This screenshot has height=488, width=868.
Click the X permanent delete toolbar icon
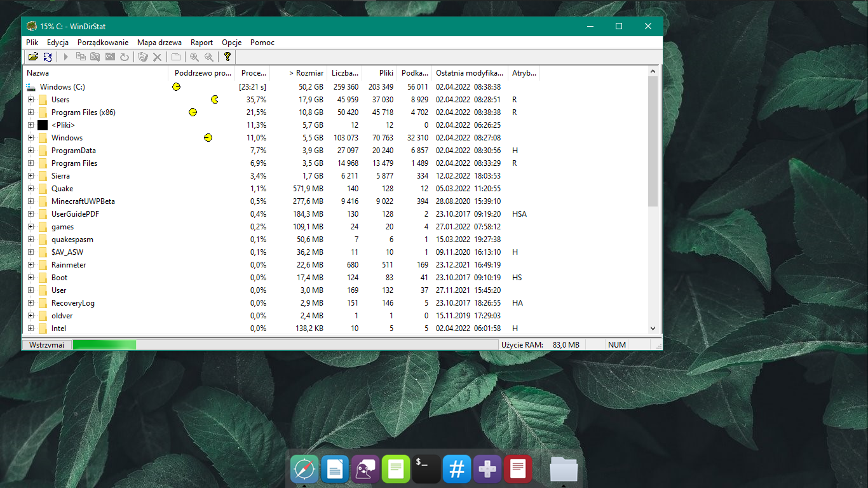157,57
